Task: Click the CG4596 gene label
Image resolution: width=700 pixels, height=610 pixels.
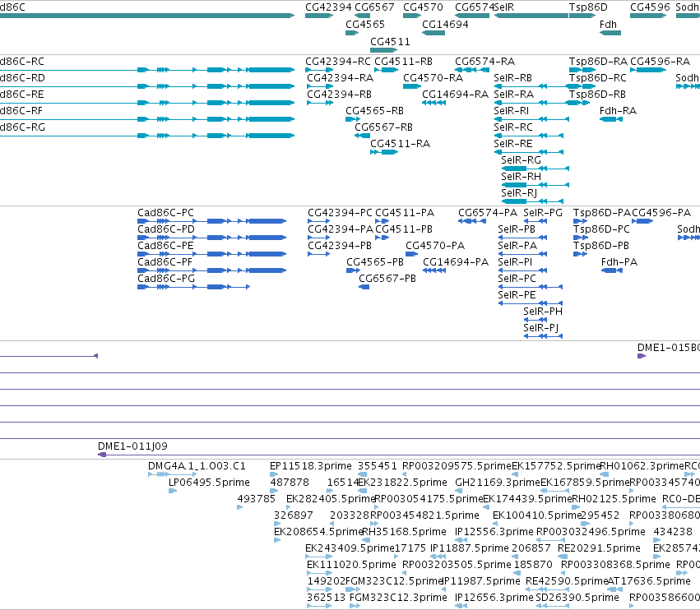Action: tap(650, 7)
